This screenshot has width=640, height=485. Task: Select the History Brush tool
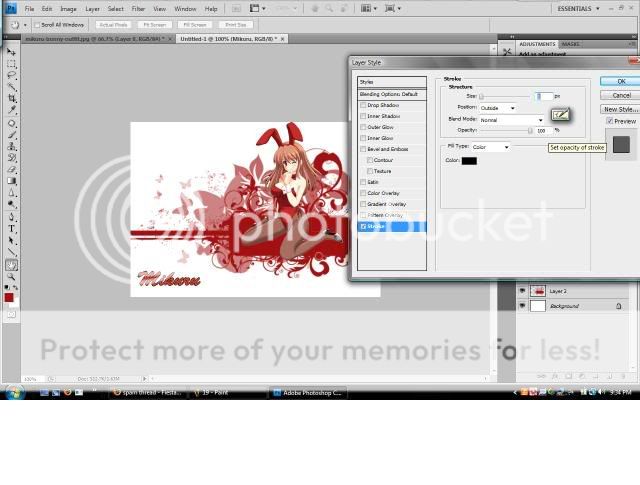coord(11,158)
